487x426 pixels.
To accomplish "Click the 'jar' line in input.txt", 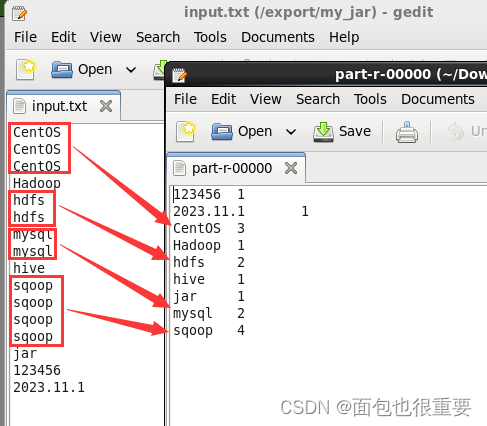I will [x=25, y=354].
